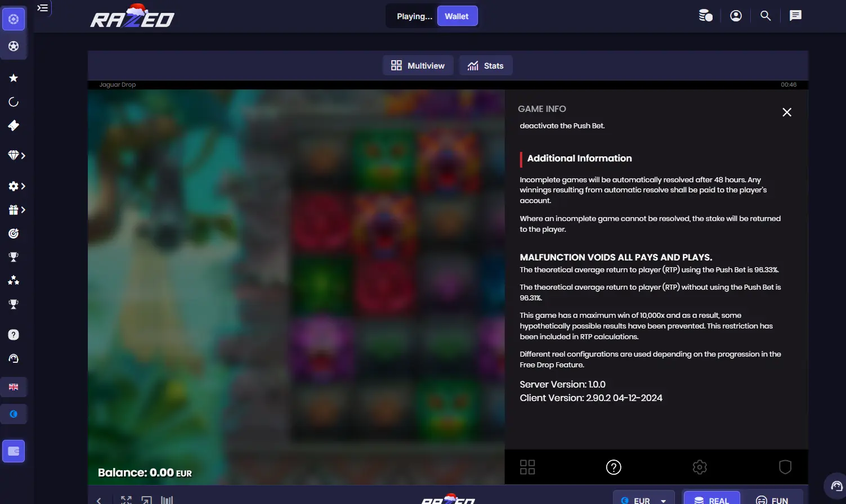
Task: Open the EUR currency dropdown
Action: click(644, 498)
